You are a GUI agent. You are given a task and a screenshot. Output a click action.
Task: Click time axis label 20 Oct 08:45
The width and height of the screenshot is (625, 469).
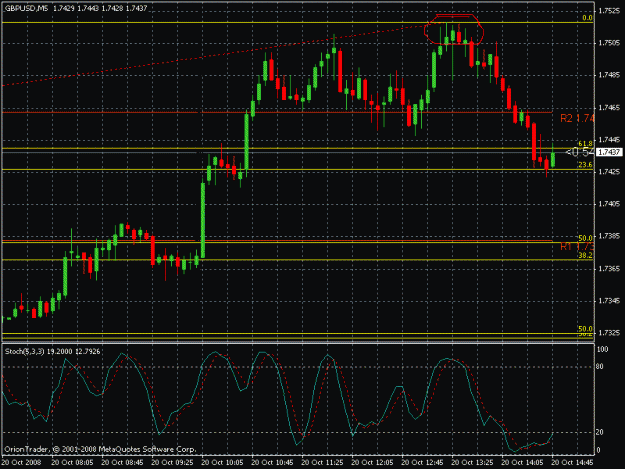click(x=122, y=463)
